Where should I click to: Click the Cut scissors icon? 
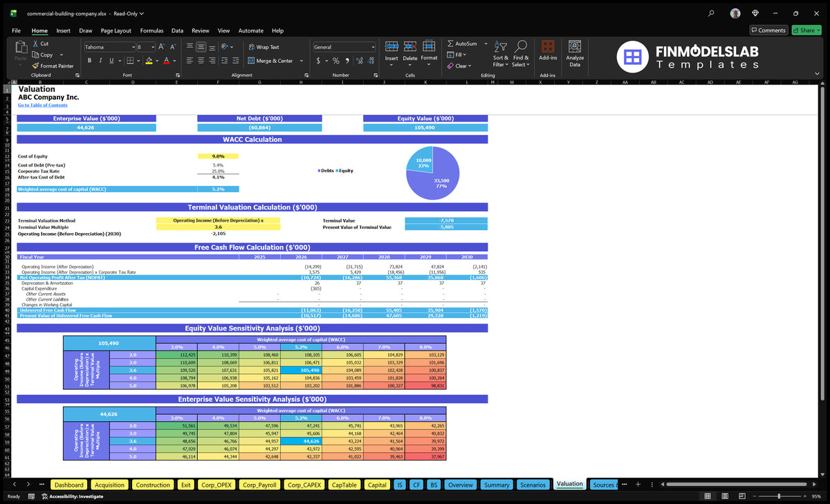(35, 44)
